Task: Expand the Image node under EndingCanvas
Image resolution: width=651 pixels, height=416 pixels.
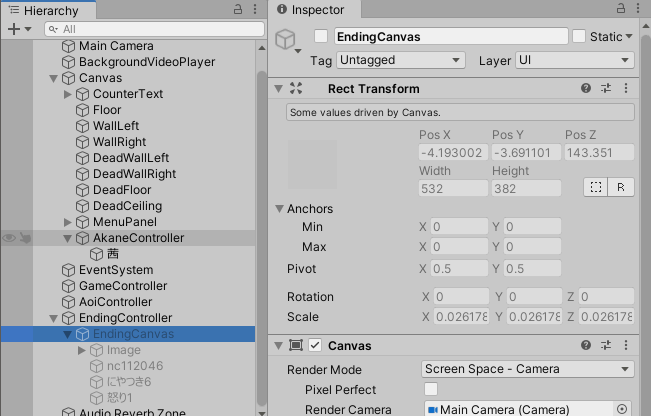Action: point(81,350)
